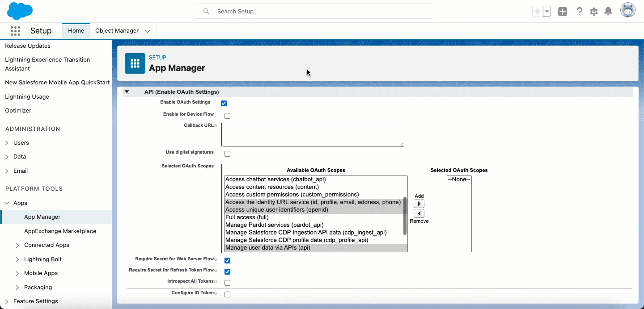
Task: Open the Setup gear icon
Action: pyautogui.click(x=594, y=12)
